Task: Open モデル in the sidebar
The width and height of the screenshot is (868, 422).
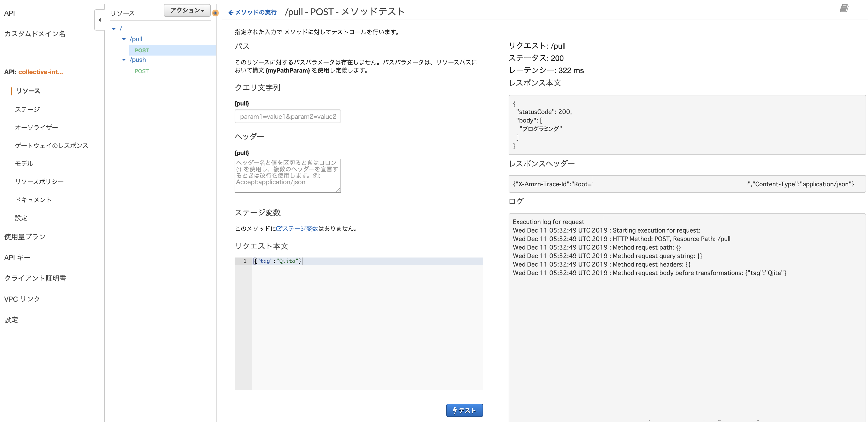Action: [24, 164]
